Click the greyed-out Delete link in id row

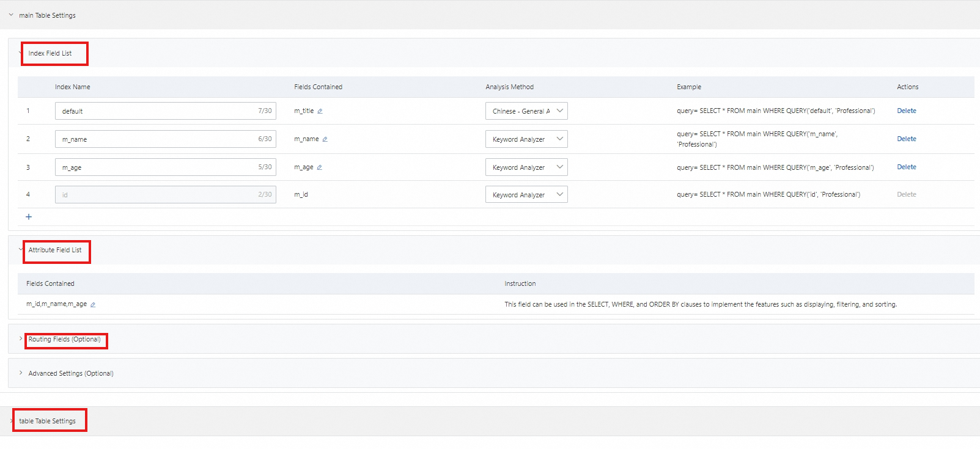click(x=907, y=194)
